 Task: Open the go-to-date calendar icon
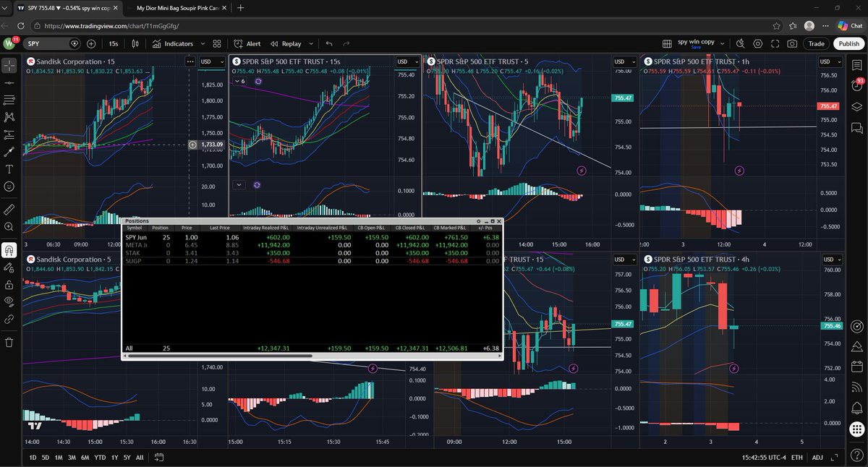click(159, 458)
